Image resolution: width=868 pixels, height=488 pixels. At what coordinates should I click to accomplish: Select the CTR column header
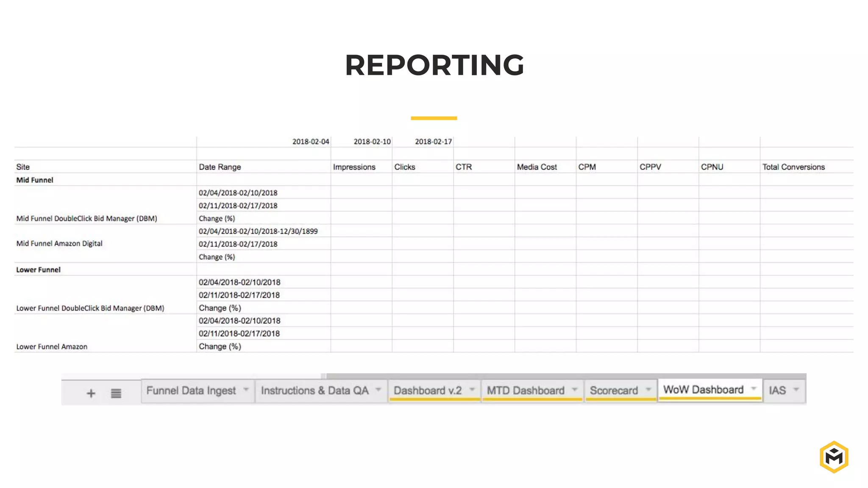pos(484,167)
